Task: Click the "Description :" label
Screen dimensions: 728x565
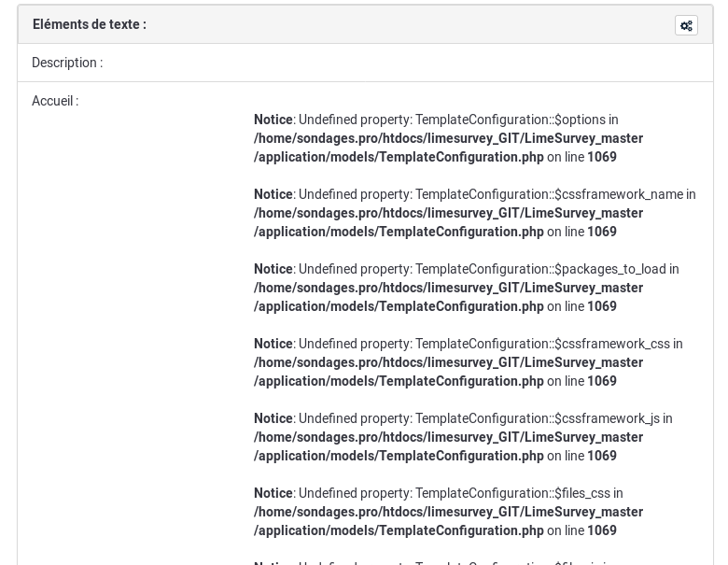Action: coord(67,63)
